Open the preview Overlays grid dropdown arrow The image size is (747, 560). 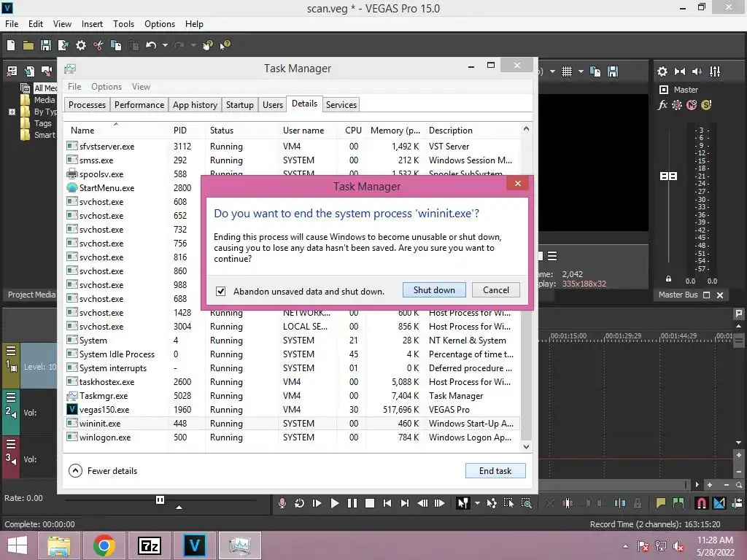pyautogui.click(x=581, y=71)
